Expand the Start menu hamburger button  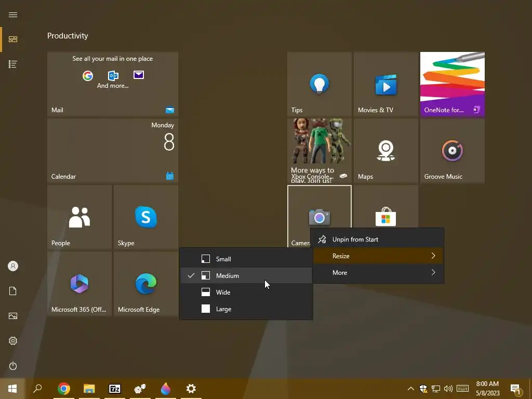click(x=13, y=15)
